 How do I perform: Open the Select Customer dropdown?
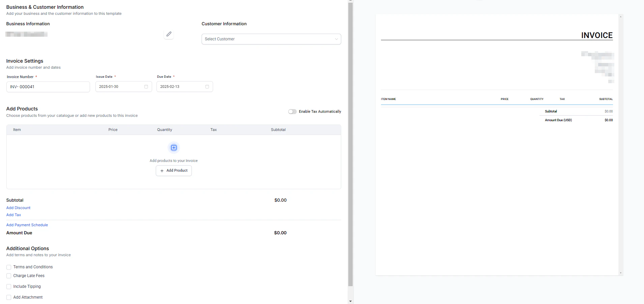[x=271, y=39]
